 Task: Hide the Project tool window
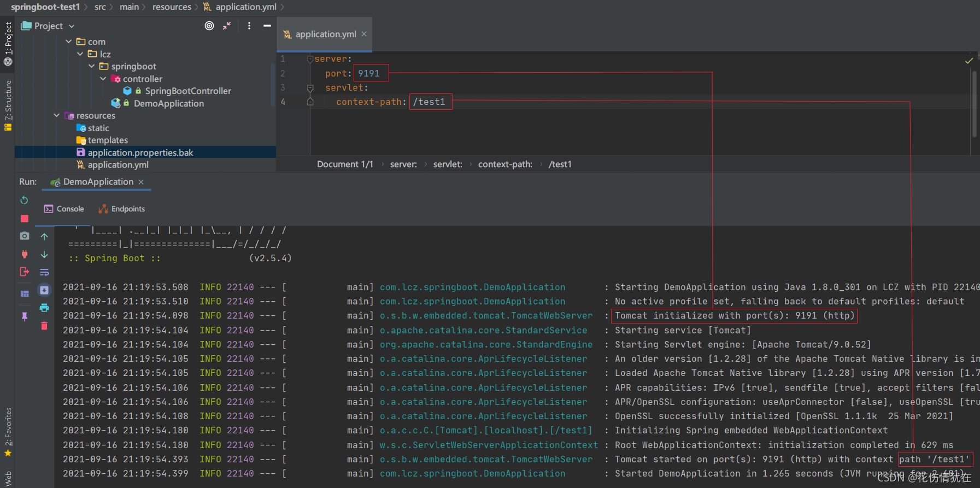point(267,26)
